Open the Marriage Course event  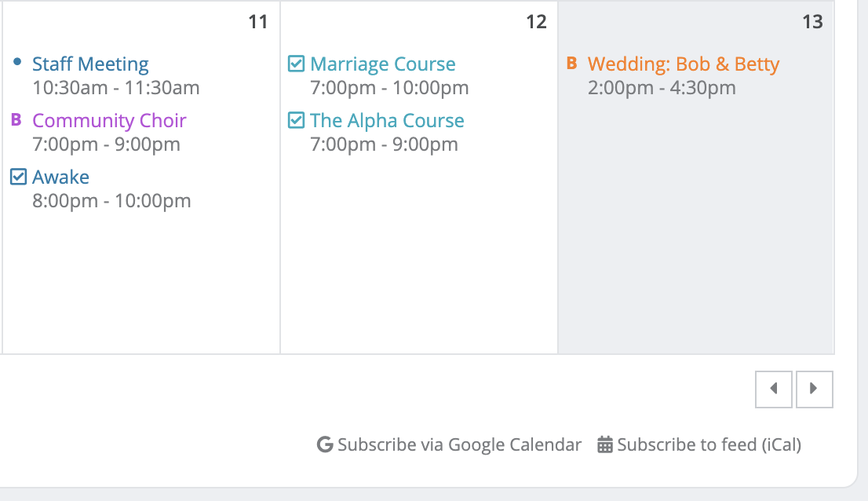click(382, 64)
